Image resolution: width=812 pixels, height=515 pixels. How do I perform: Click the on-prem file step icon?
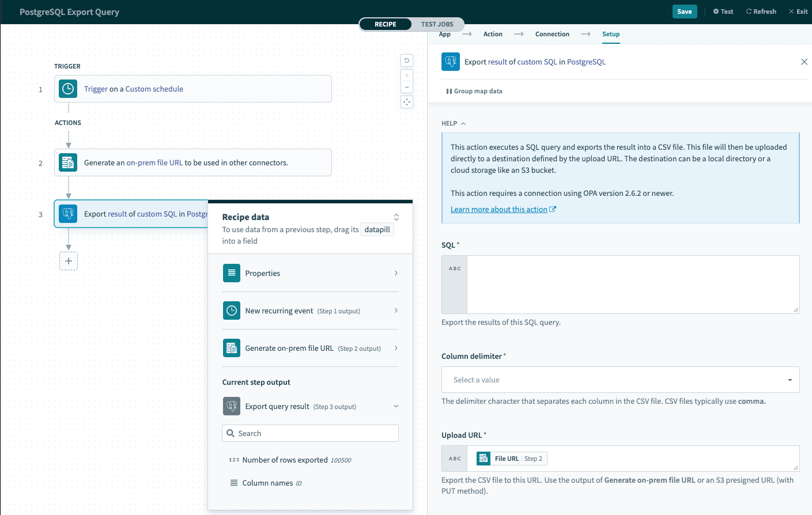click(68, 162)
